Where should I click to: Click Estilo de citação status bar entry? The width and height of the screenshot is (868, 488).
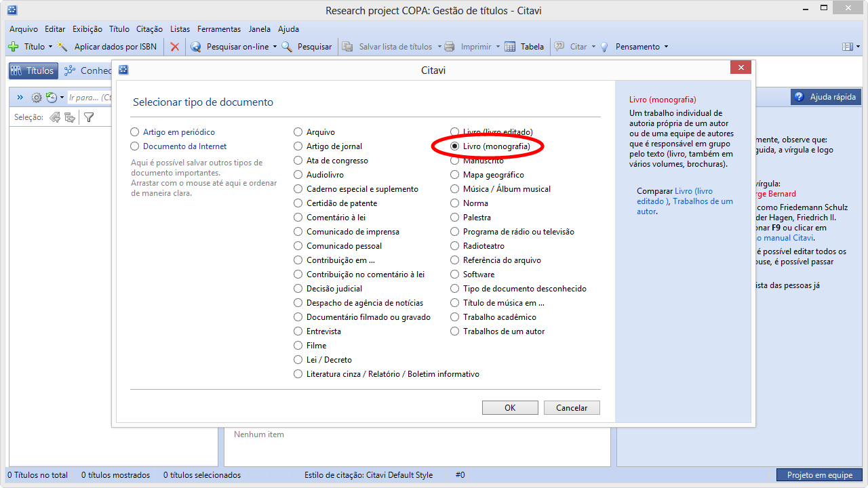click(x=369, y=475)
